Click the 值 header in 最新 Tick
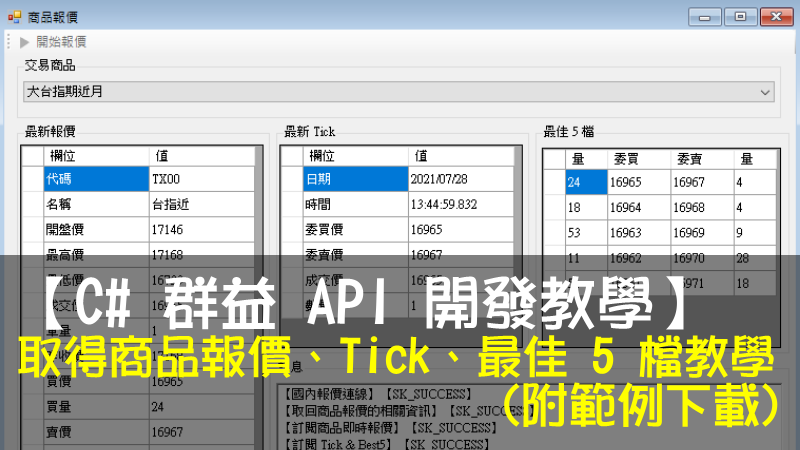The height and width of the screenshot is (450, 800). (x=461, y=156)
